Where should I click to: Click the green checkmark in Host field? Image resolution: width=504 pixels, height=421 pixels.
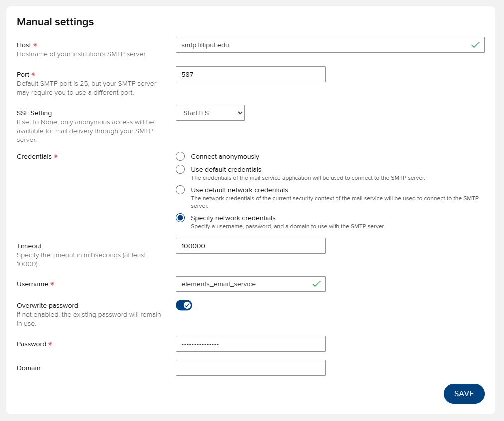coord(475,45)
